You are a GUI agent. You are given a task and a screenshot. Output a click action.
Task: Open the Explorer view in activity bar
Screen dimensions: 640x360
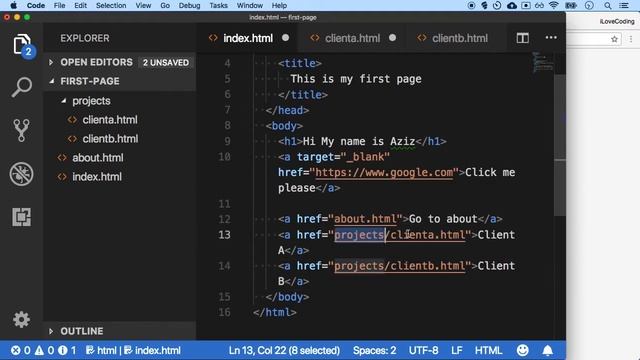click(x=22, y=44)
